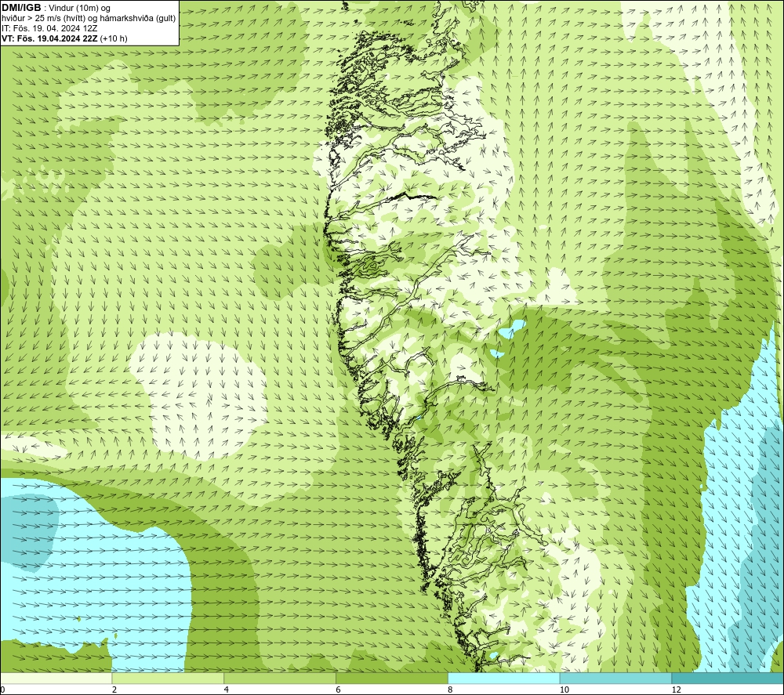Click the '10' color scale label
This screenshot has height=695, width=784.
click(564, 690)
